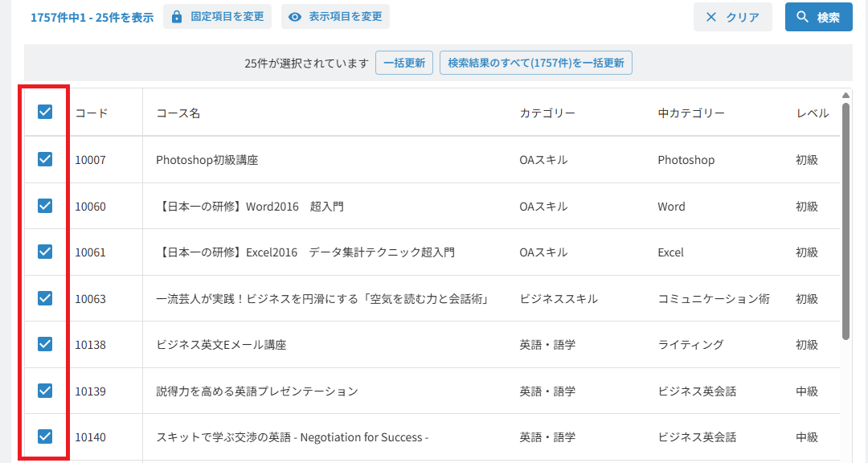Click code cell 10140

click(x=90, y=437)
